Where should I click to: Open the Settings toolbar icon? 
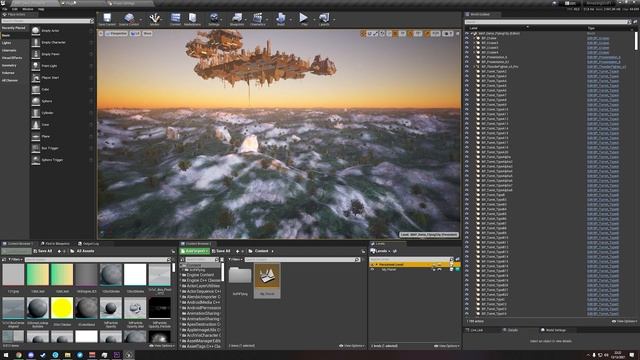(x=214, y=18)
